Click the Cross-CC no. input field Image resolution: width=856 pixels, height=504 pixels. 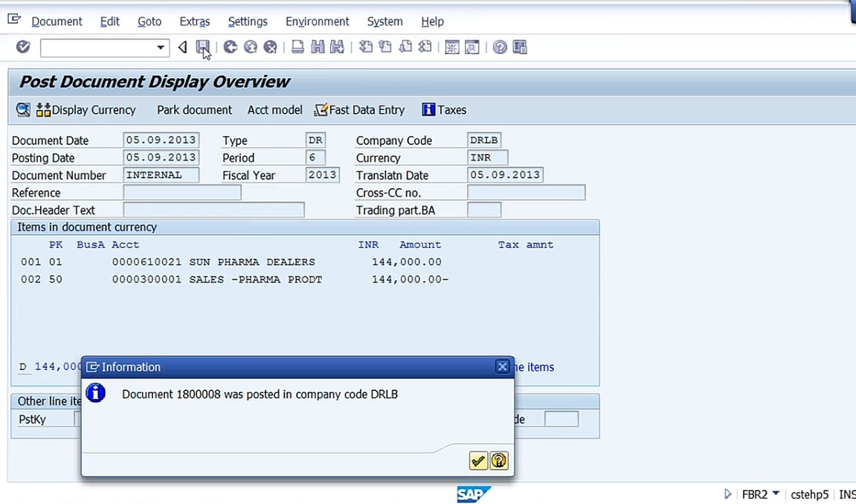tap(527, 193)
